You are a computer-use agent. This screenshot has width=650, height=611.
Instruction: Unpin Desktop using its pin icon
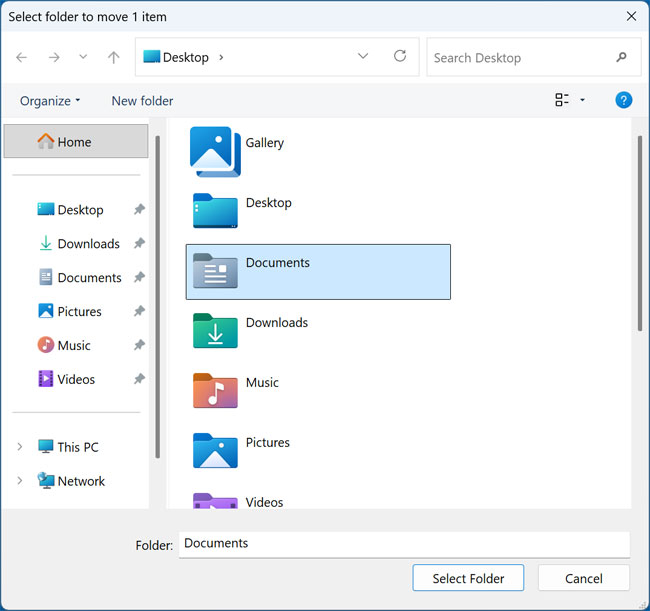click(139, 210)
